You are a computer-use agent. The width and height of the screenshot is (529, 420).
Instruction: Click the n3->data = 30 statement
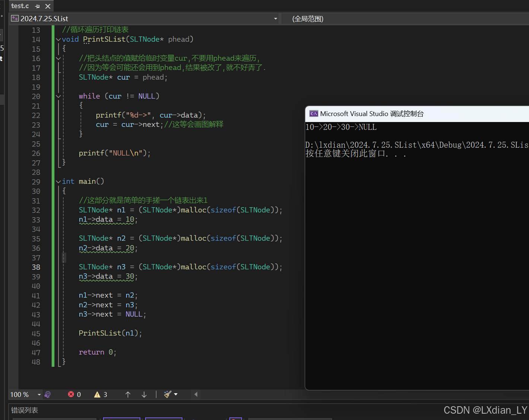(108, 276)
